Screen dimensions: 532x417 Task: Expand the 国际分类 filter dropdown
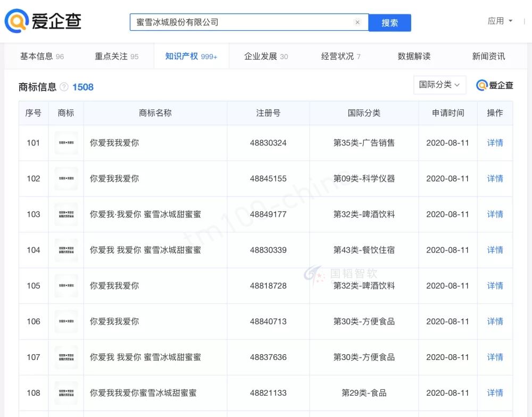[x=439, y=85]
